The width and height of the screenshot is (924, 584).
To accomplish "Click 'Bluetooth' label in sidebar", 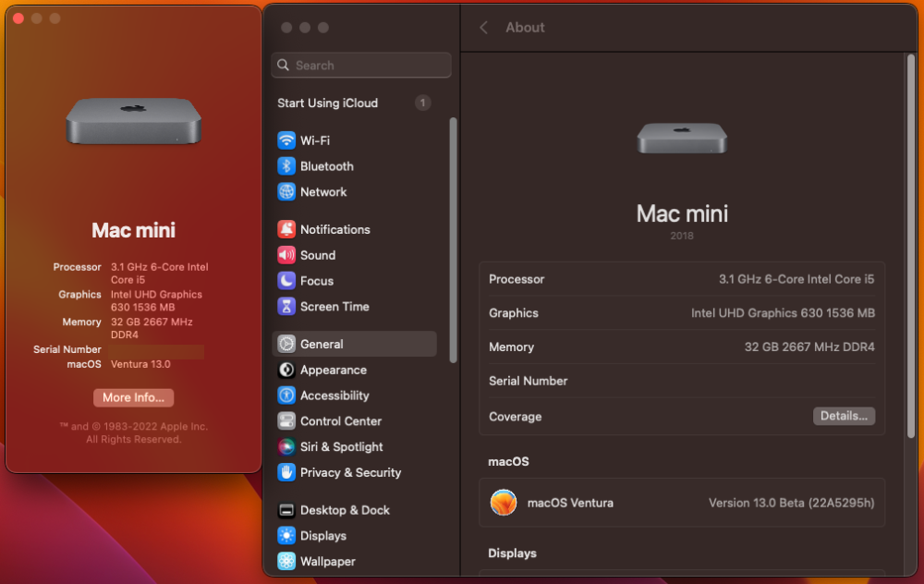I will tap(327, 166).
